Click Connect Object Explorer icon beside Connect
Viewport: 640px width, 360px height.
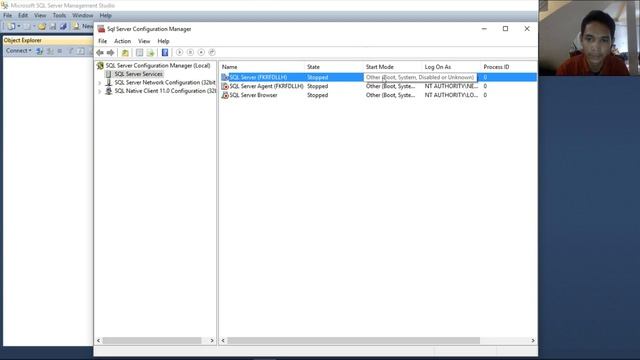[40, 51]
